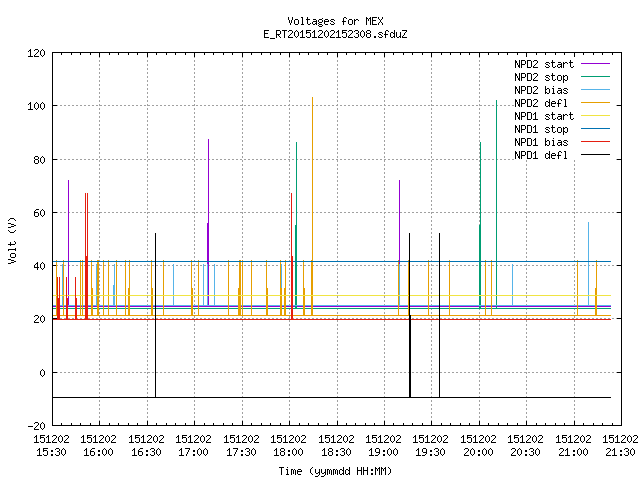The image size is (640, 480).
Task: Click the 21:30 x-axis tick label
Action: (x=620, y=452)
